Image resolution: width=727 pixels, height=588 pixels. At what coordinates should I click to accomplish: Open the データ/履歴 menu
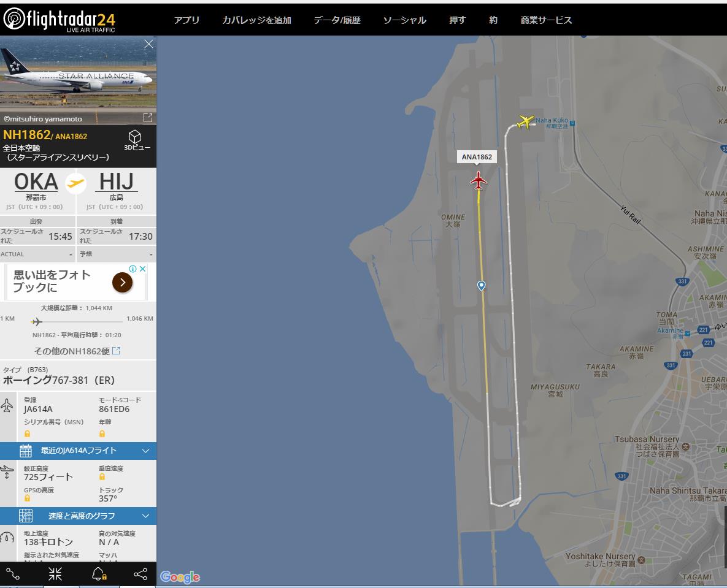337,20
